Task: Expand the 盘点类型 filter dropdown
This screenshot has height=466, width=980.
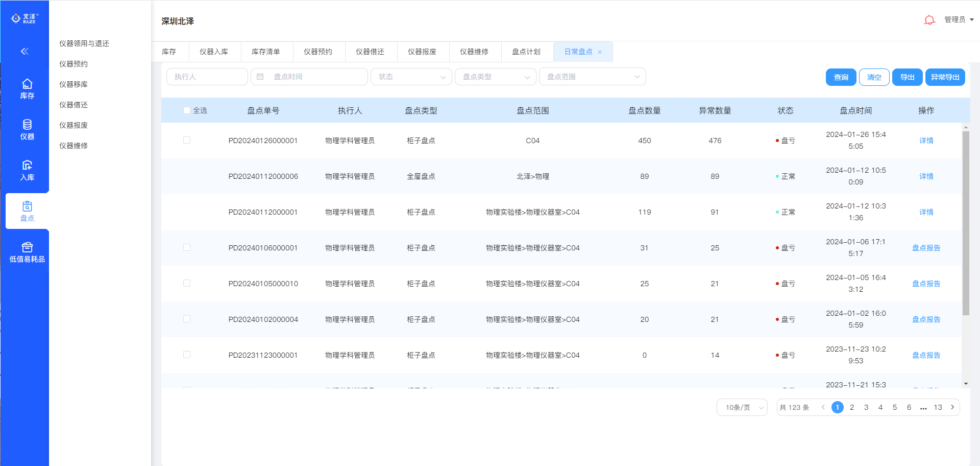Action: point(495,77)
